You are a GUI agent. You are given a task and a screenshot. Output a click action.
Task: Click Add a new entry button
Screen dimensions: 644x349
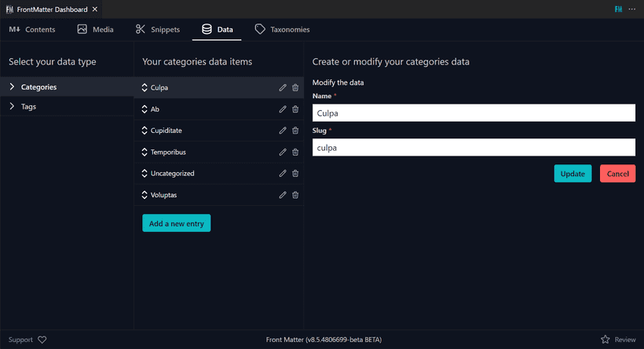[x=176, y=223]
